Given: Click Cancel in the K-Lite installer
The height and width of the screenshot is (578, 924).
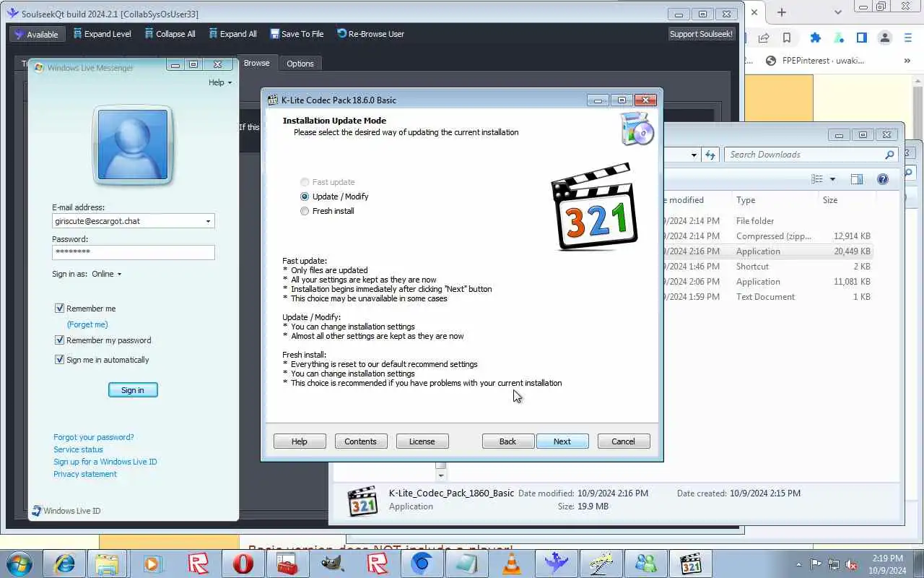Looking at the screenshot, I should pos(624,441).
